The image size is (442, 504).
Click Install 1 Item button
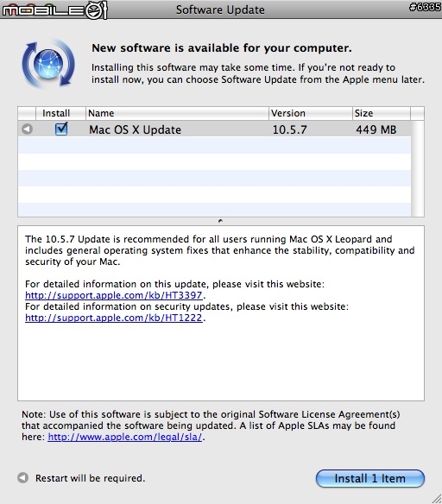click(x=370, y=478)
